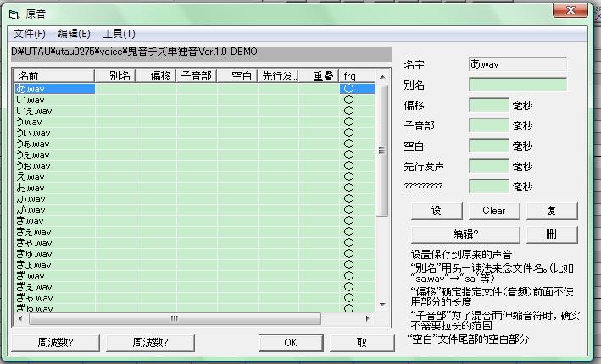Select the うぇ.wav row
601x364 pixels.
click(x=195, y=155)
